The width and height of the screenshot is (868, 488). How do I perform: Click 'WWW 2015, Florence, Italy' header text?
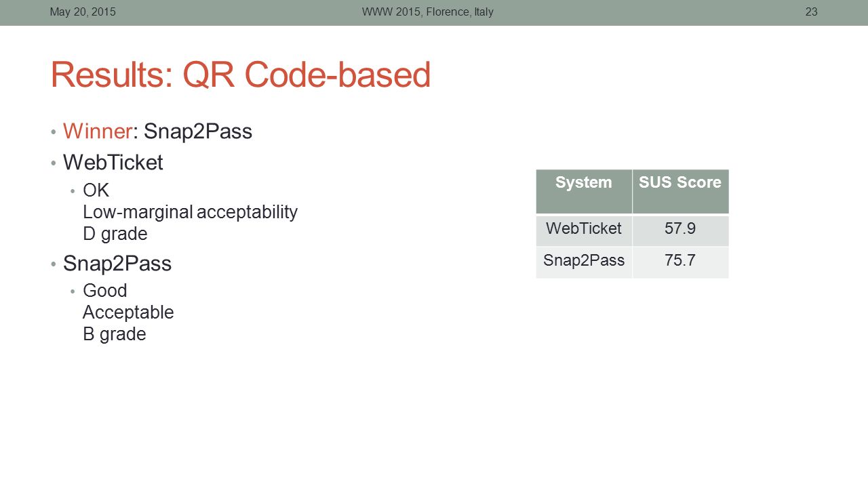428,12
